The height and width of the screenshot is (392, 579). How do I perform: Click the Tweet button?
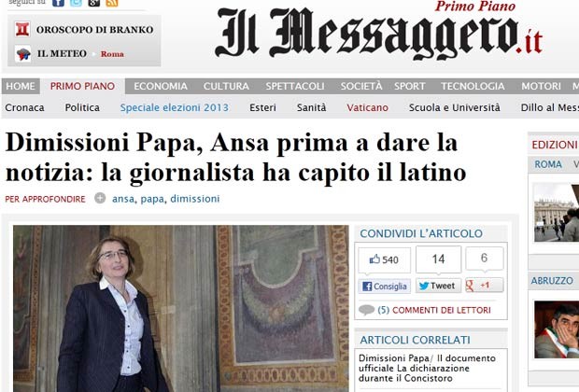[438, 286]
